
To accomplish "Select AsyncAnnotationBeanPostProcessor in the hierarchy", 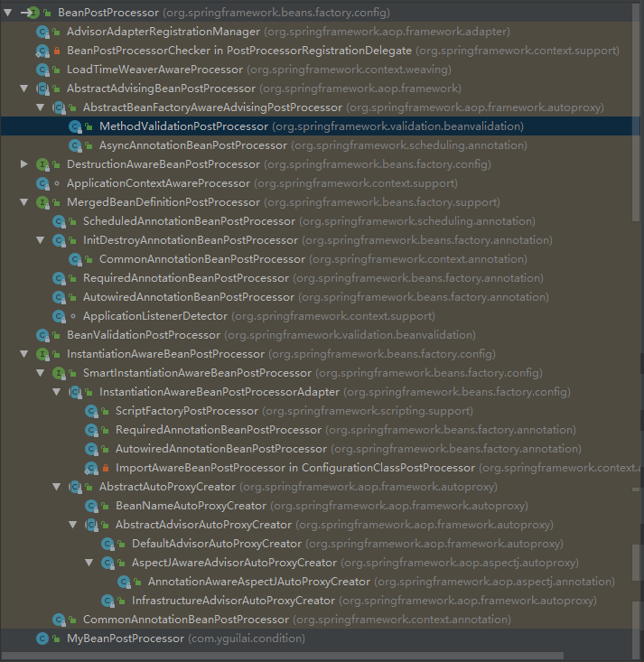I will pos(193,145).
